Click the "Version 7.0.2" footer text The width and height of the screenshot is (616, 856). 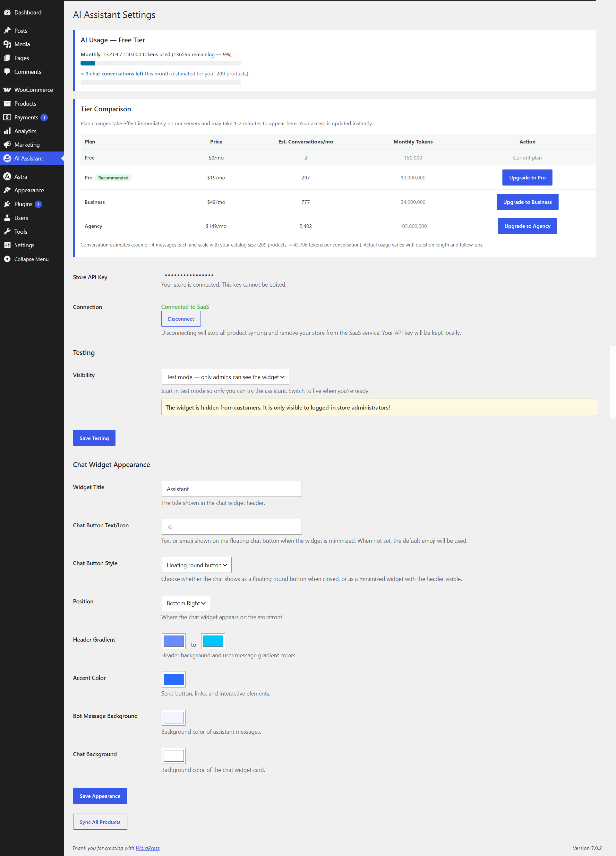click(x=587, y=848)
